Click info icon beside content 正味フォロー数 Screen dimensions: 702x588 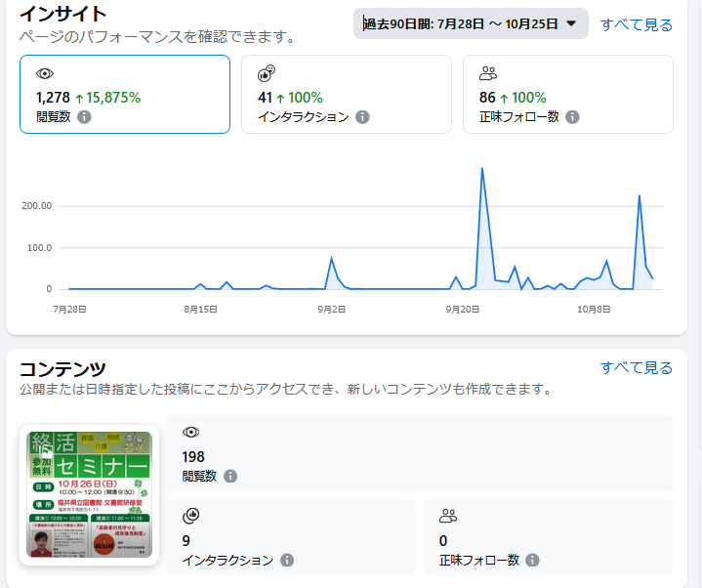point(532,561)
